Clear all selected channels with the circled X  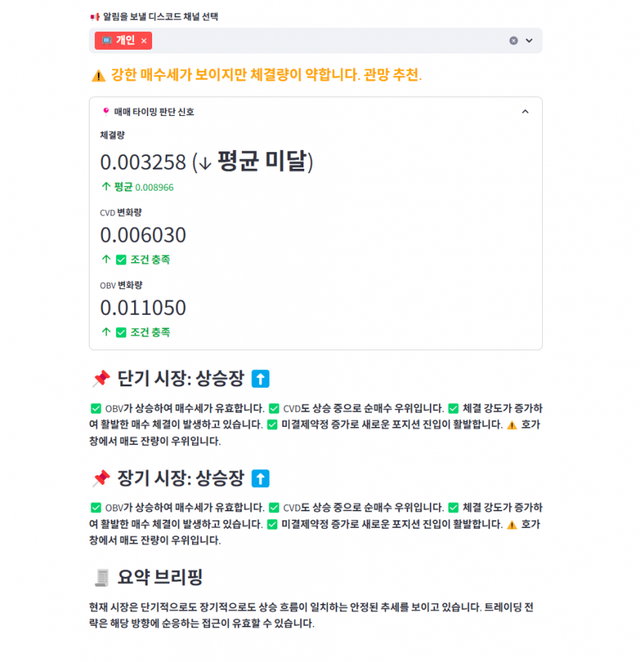[x=514, y=41]
